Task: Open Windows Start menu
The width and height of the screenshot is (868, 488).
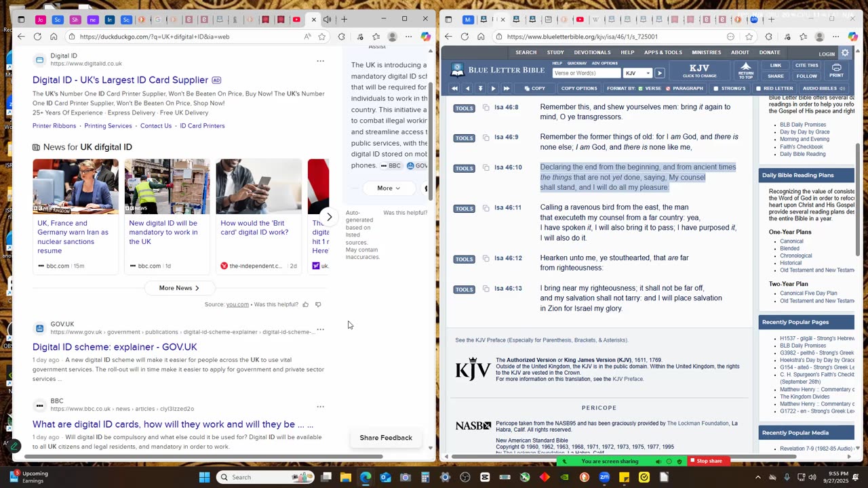Action: [204, 477]
